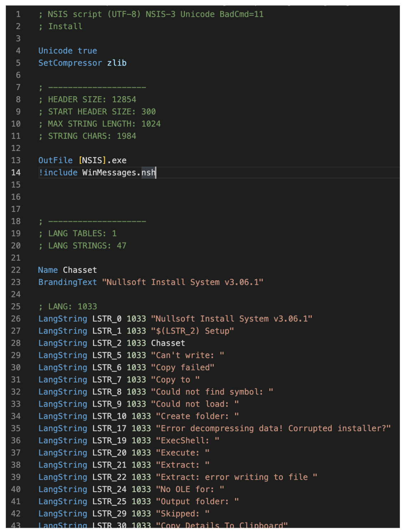Click the [NSIS].exe filename
This screenshot has width=404, height=532.
[x=103, y=161]
